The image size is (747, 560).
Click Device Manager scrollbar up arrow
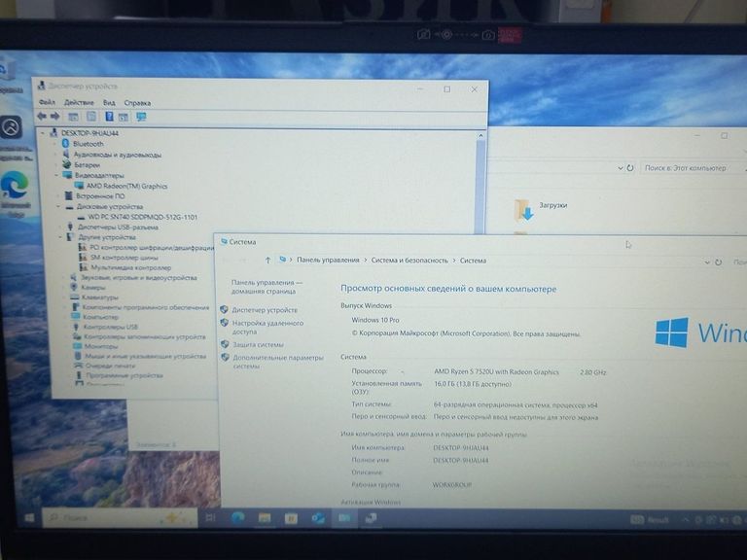[480, 136]
